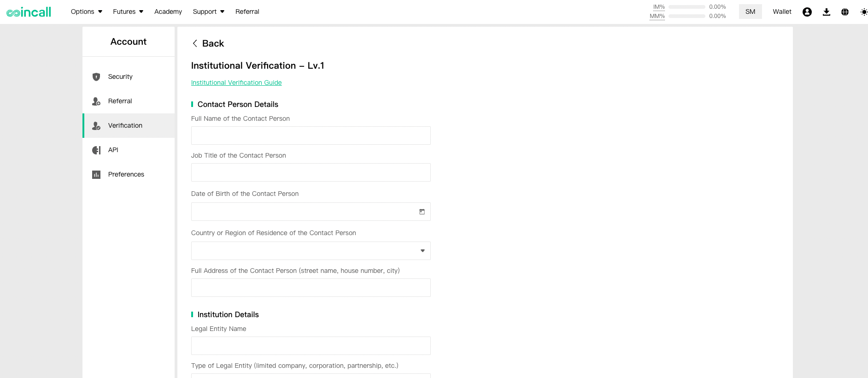Focus the Date of Birth field
The image size is (868, 378).
[x=311, y=212]
